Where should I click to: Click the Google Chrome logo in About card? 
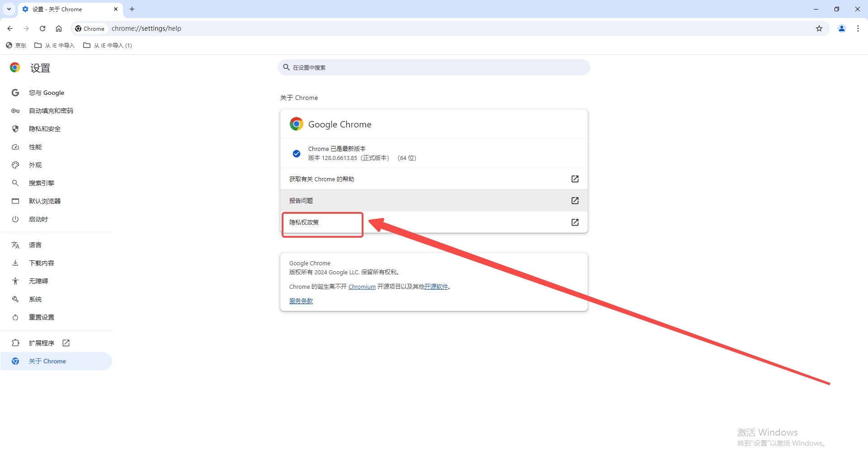click(x=297, y=124)
